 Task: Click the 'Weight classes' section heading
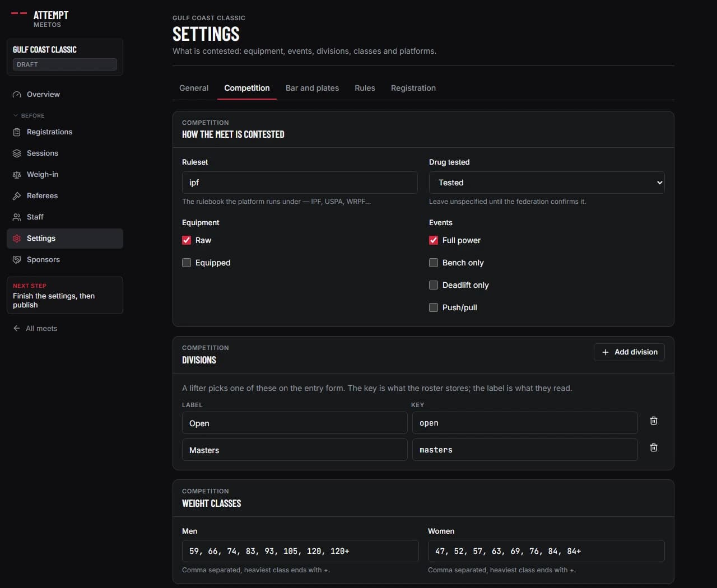tap(212, 503)
